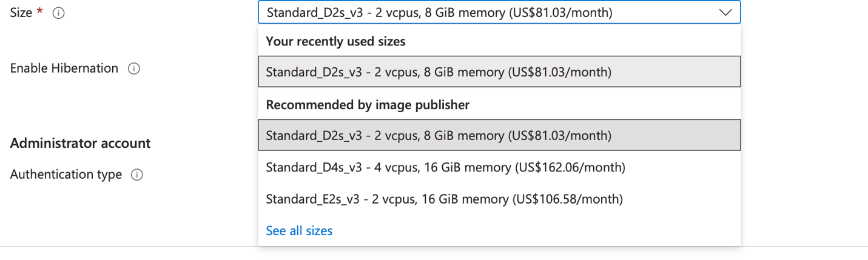Select Standard_D2s_v3 under Your recently used sizes
The width and height of the screenshot is (868, 260).
pos(499,72)
